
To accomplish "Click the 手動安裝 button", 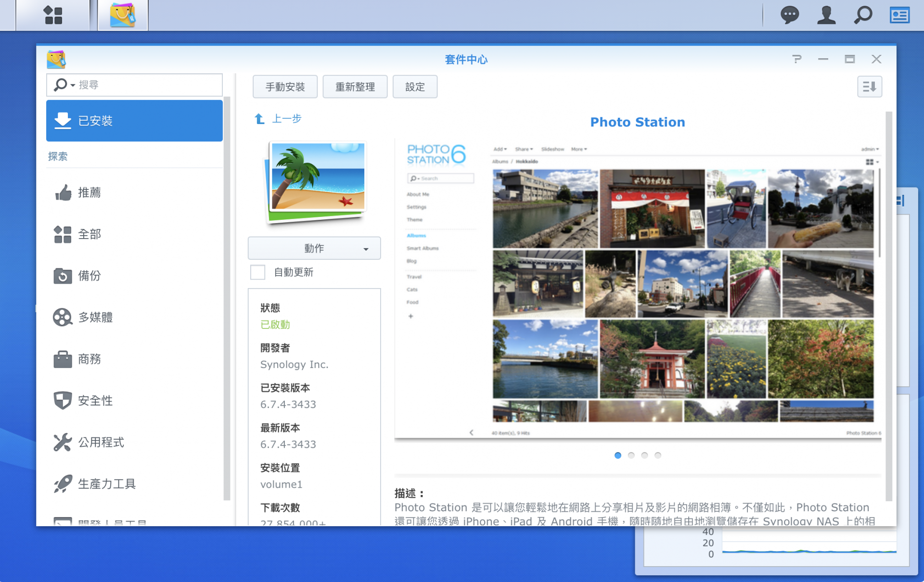I will click(285, 87).
